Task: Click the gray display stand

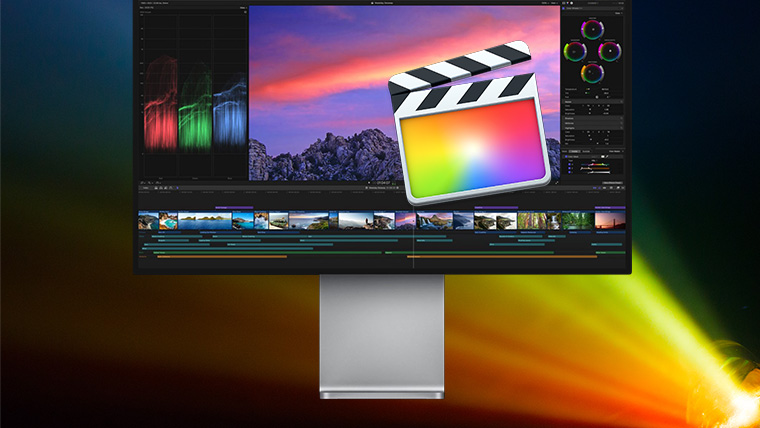Action: tap(382, 336)
